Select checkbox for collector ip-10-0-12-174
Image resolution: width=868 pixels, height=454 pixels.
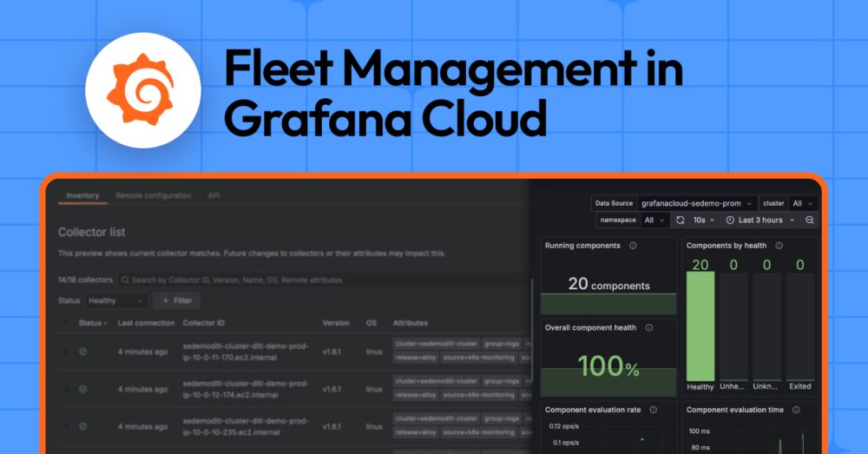click(67, 389)
